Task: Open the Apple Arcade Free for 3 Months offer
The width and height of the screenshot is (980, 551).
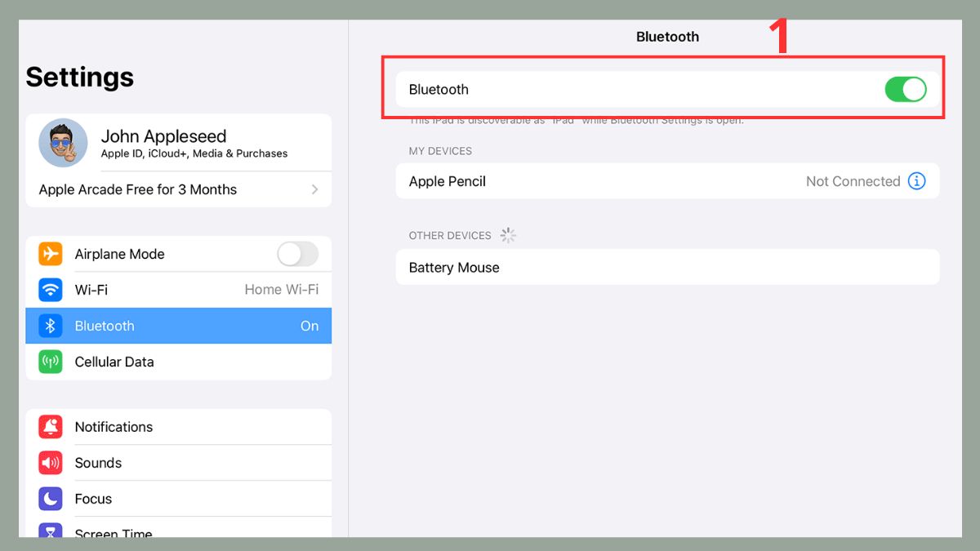Action: coord(163,189)
